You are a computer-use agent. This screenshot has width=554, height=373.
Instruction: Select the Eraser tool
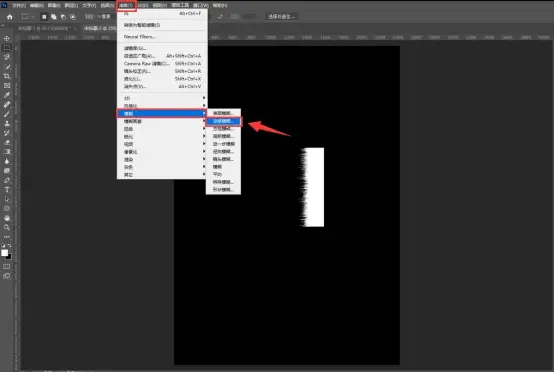[7, 142]
